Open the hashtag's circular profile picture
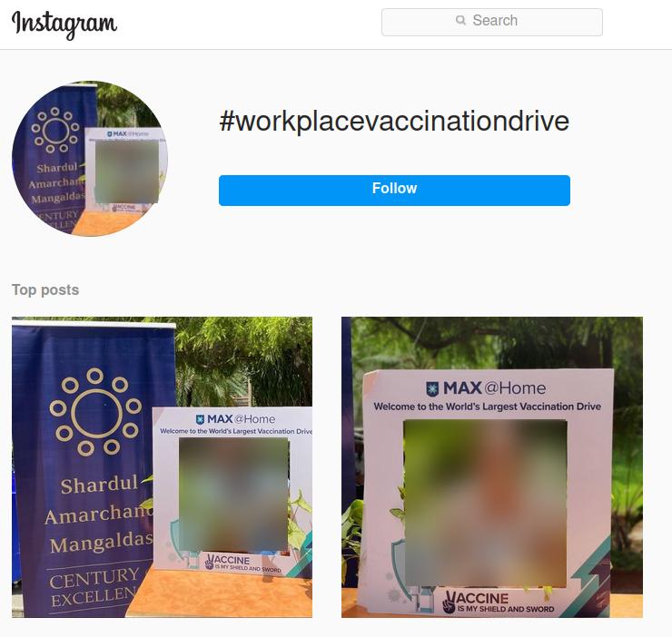 pos(90,158)
